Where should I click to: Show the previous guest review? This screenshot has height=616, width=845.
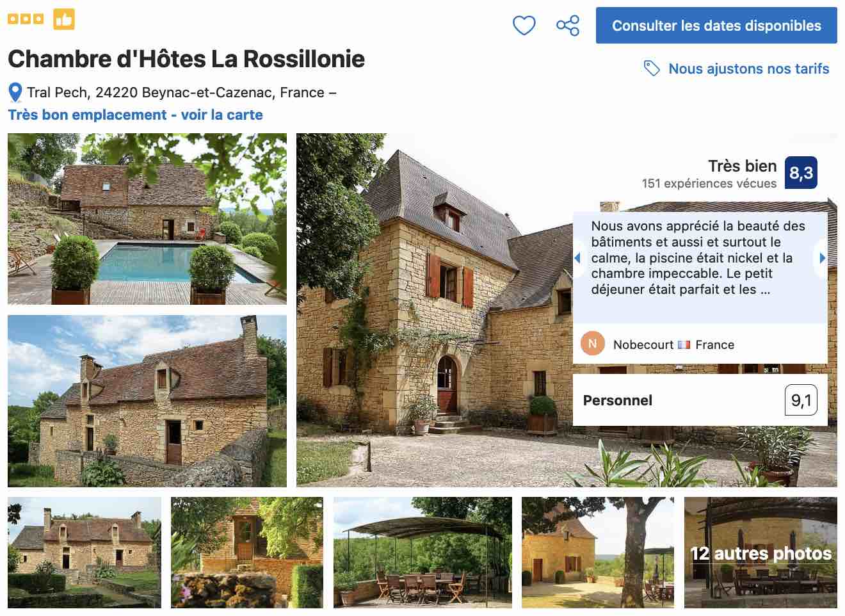coord(577,258)
